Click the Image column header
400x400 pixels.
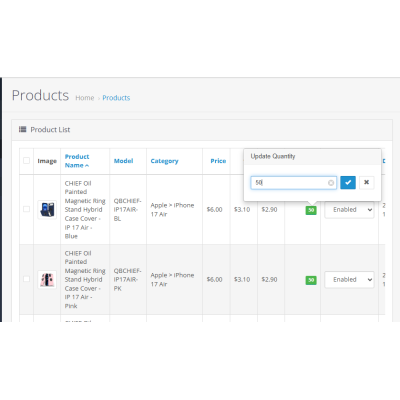coord(47,161)
